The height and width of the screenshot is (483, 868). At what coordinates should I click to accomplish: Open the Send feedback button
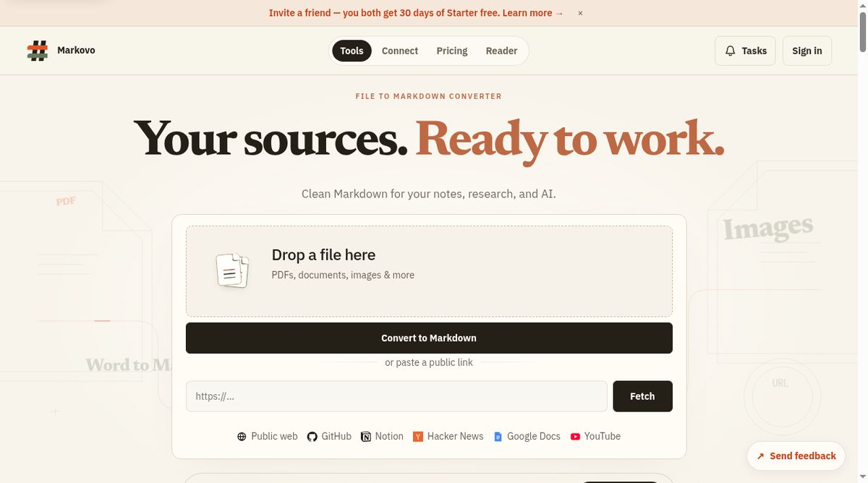point(796,456)
